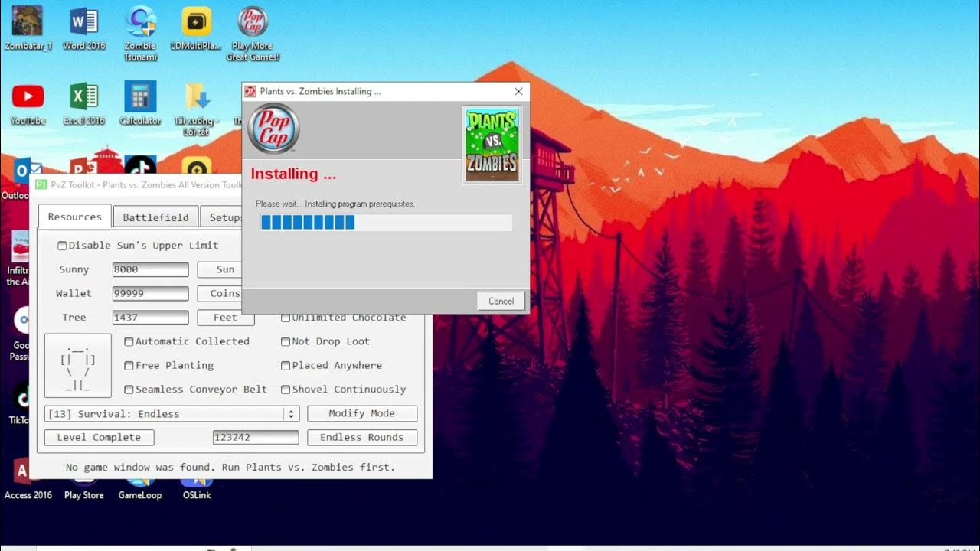This screenshot has height=551, width=980.
Task: Open Play More Great Games shortcut
Action: pyautogui.click(x=253, y=34)
